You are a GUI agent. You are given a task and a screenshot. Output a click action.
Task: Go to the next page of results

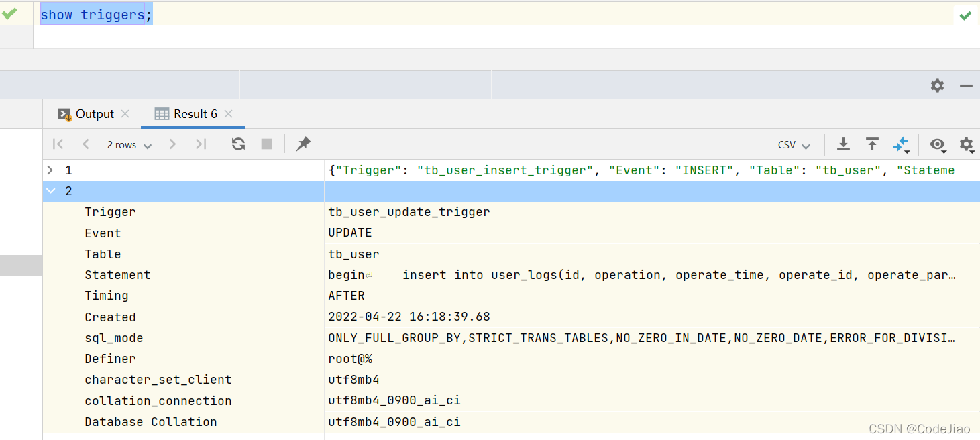point(172,144)
